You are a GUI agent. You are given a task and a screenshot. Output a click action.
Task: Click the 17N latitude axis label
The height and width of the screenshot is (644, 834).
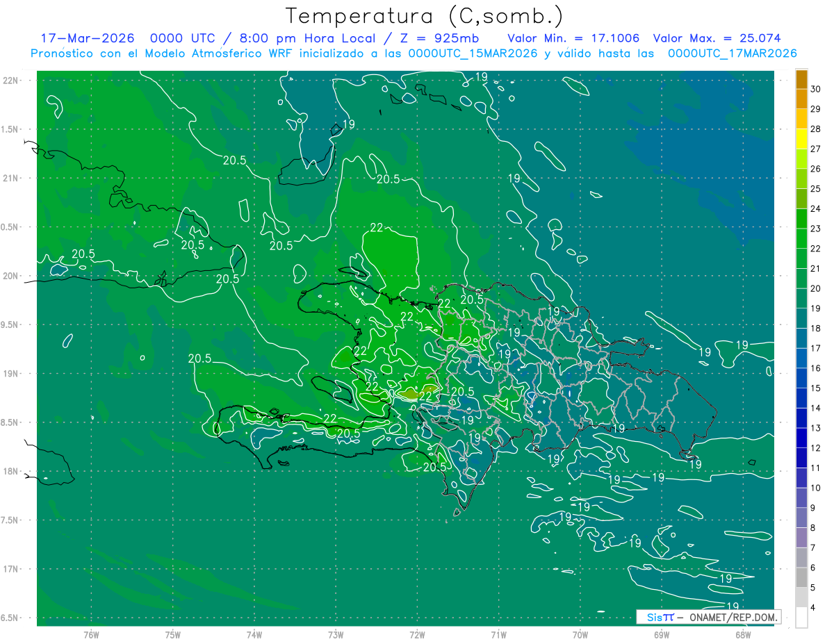(11, 569)
